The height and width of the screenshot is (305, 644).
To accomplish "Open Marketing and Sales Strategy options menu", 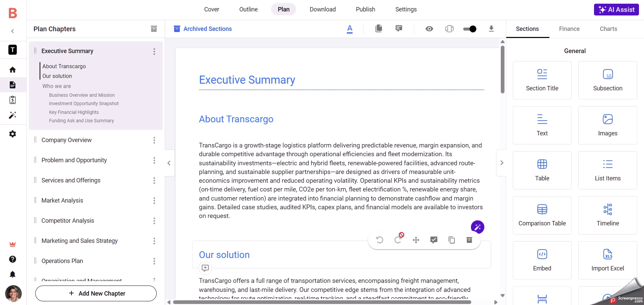I will tap(154, 241).
